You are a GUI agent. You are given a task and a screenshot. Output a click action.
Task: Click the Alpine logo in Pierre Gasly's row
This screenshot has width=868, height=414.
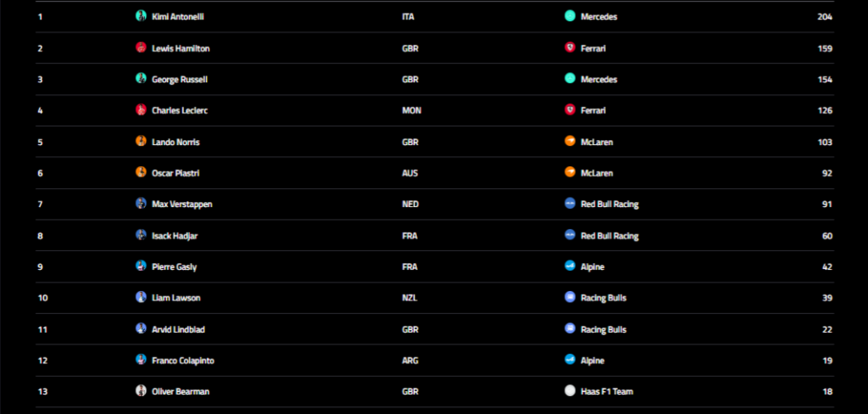click(570, 266)
